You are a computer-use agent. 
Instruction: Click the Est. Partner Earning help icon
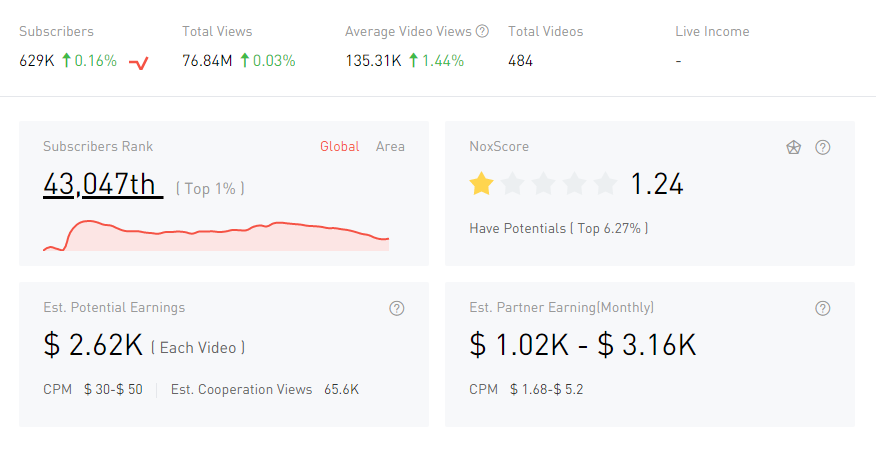coord(823,308)
